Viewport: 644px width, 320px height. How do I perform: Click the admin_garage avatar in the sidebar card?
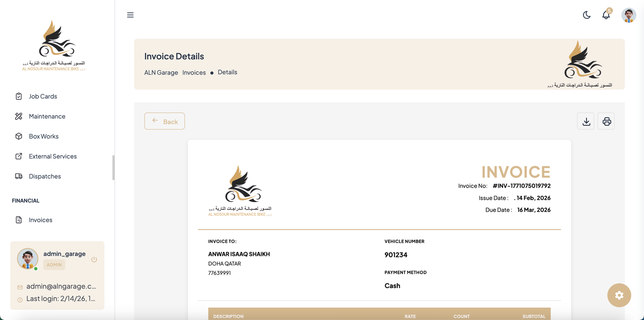[x=28, y=258]
